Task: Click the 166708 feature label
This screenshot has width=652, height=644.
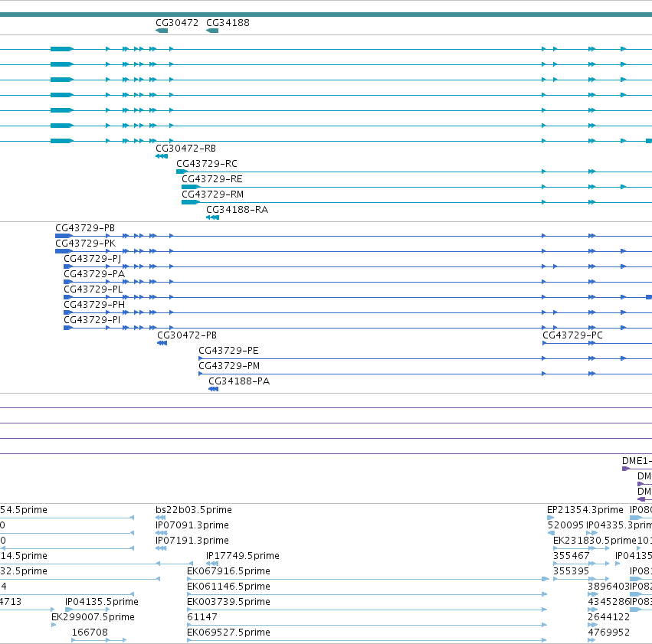Action: coord(90,633)
